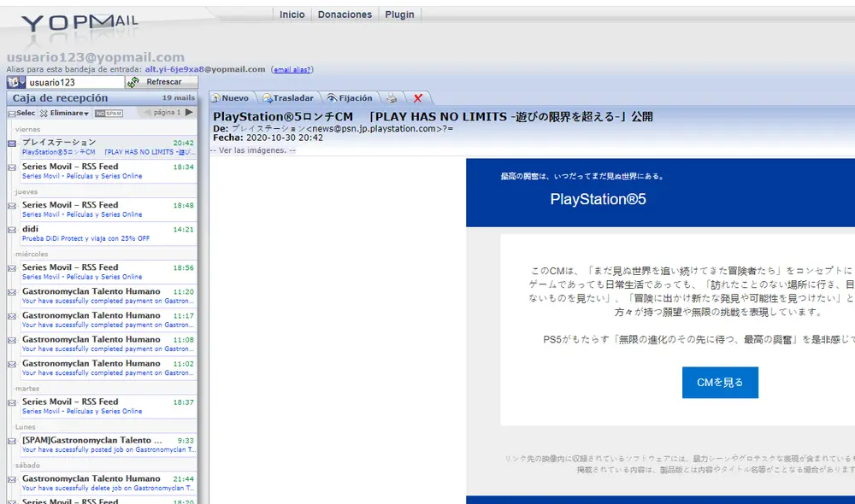Screen dimensions: 855x504
Task: Refresh the inbox with the Refrescar icon
Action: (x=133, y=82)
